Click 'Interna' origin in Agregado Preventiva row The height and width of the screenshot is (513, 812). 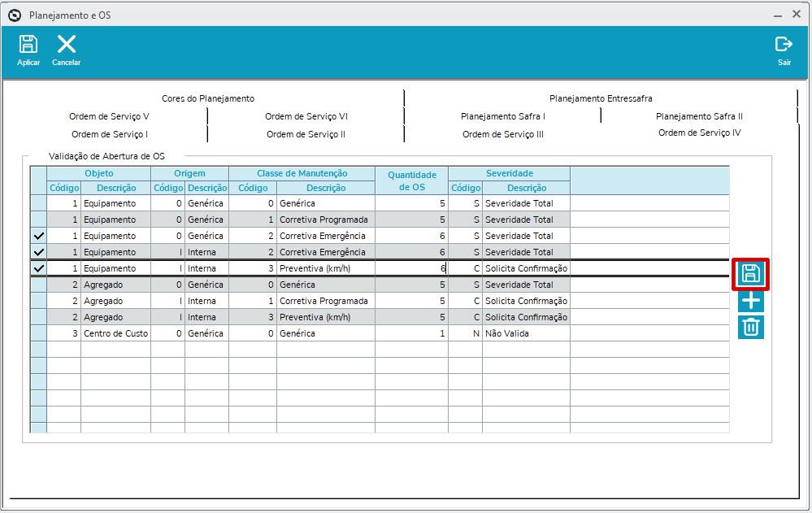click(x=206, y=317)
